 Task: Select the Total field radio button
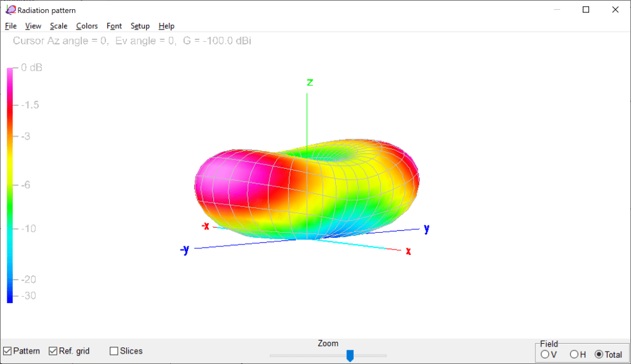(599, 354)
